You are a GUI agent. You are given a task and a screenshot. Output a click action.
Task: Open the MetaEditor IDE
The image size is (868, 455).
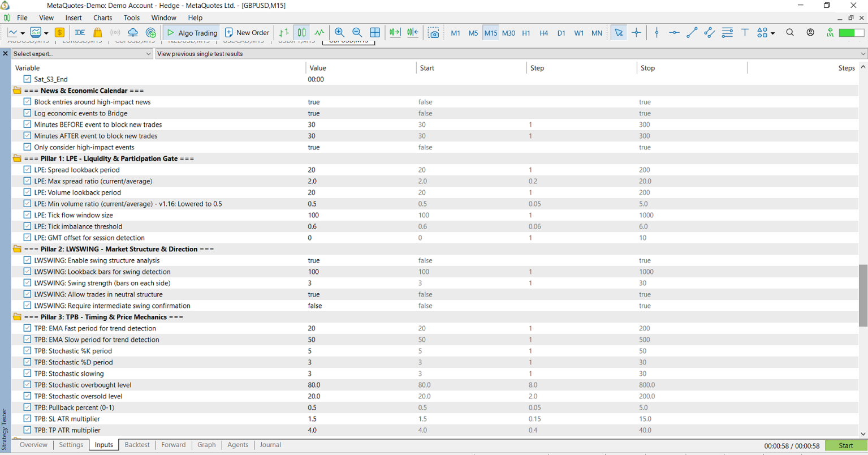(x=80, y=33)
